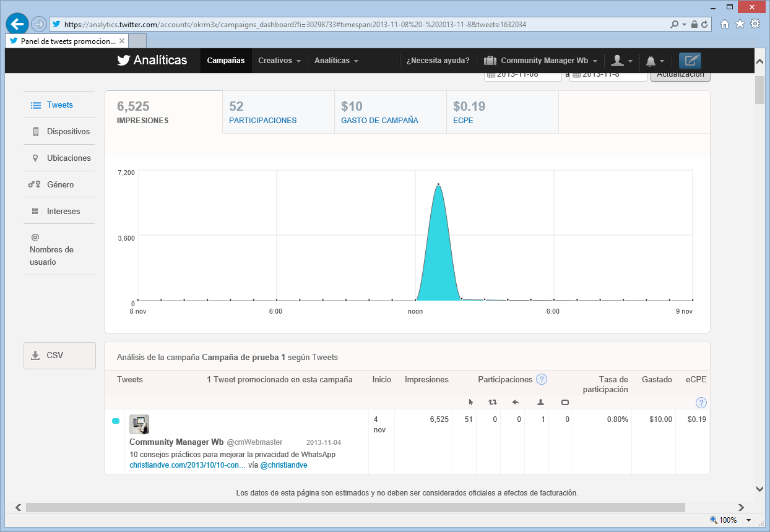
Task: Click the clicks cursor column icon
Action: tap(471, 402)
